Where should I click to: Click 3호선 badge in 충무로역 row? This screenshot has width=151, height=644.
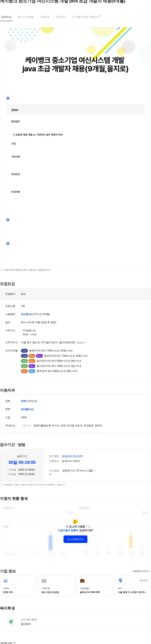pos(24,371)
